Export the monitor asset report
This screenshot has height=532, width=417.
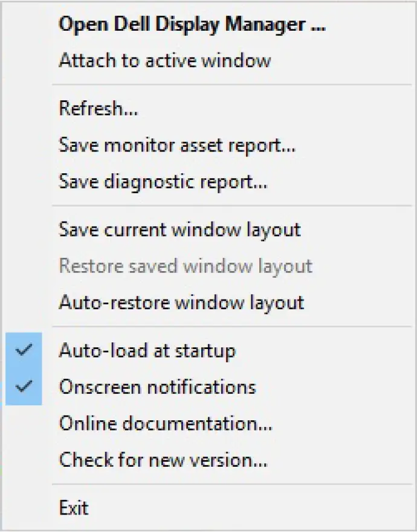(x=177, y=145)
